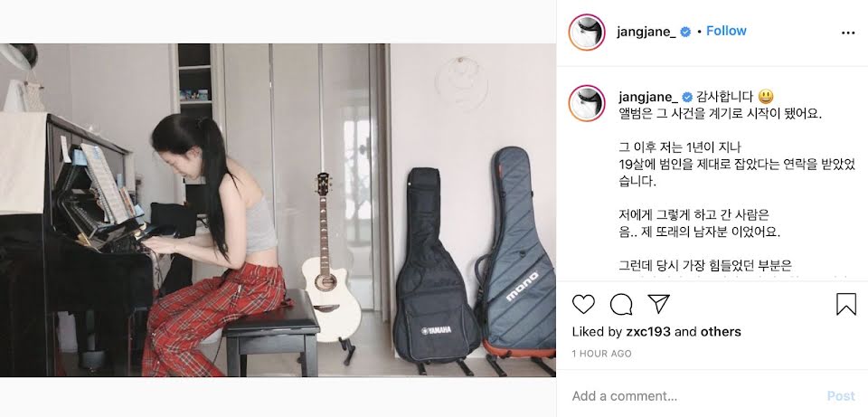View profile of liker zxc193
This screenshot has height=417, width=868.
[650, 332]
